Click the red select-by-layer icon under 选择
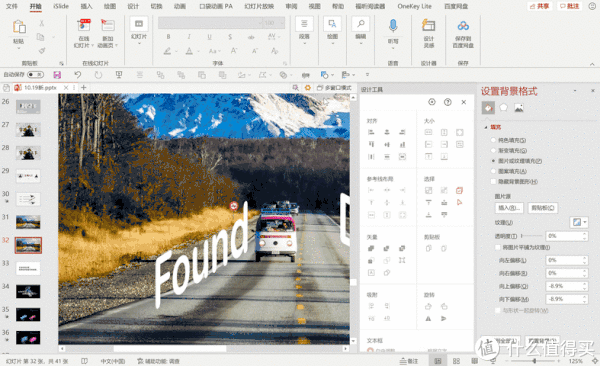600x366 pixels. [x=459, y=190]
